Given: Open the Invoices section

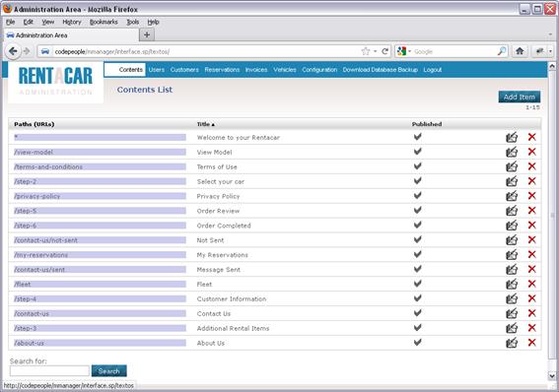Looking at the screenshot, I should (x=256, y=70).
